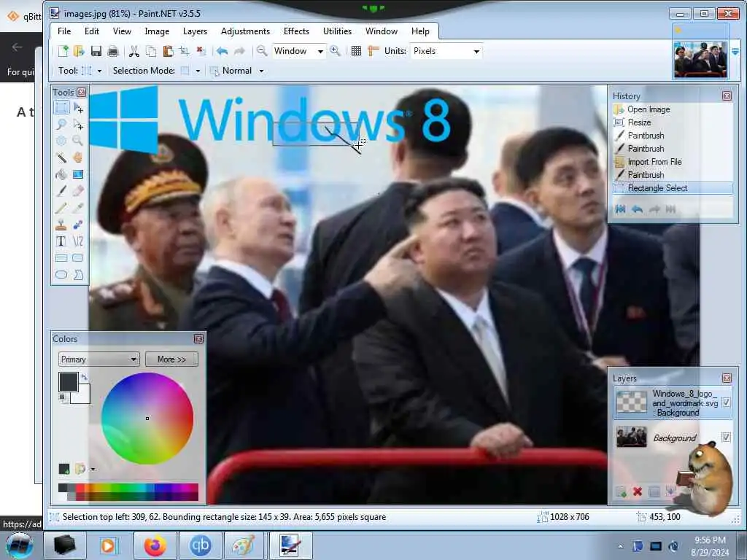Click the Save floppy disk icon
Image resolution: width=747 pixels, height=560 pixels.
click(x=96, y=51)
